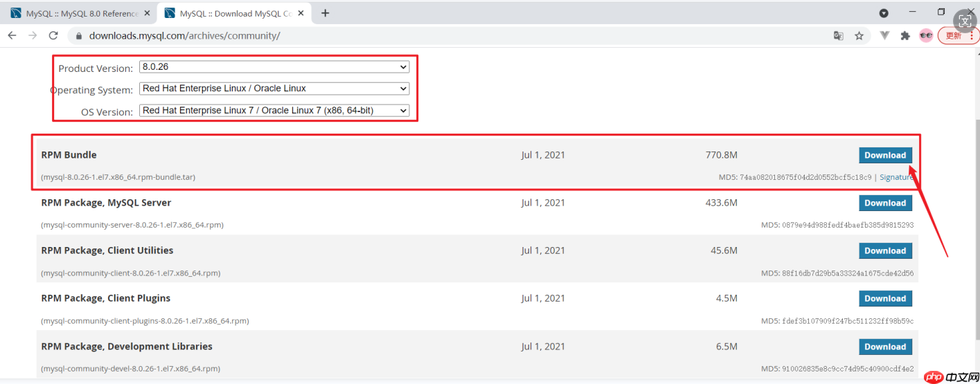Click the 4.5M size value
The image size is (980, 384).
pyautogui.click(x=727, y=298)
